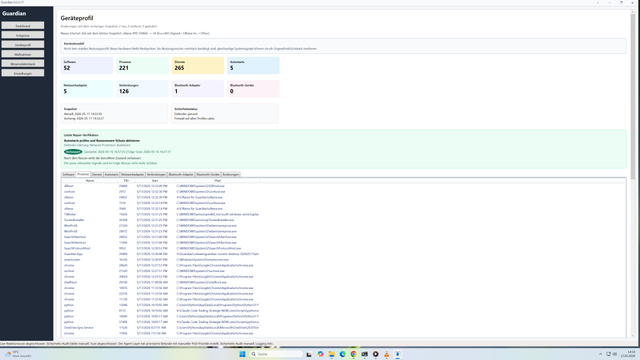Click the Geräteprofil page heading
The width and height of the screenshot is (640, 360).
[x=77, y=18]
